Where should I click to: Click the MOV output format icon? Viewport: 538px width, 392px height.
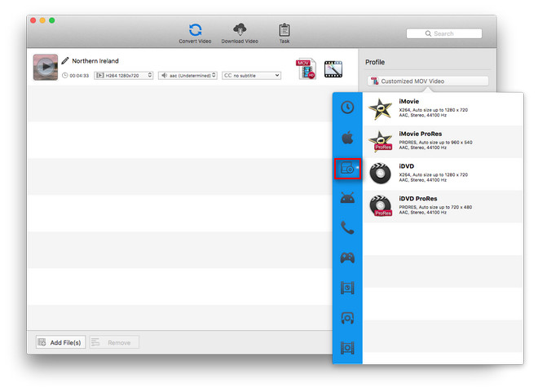click(x=306, y=68)
